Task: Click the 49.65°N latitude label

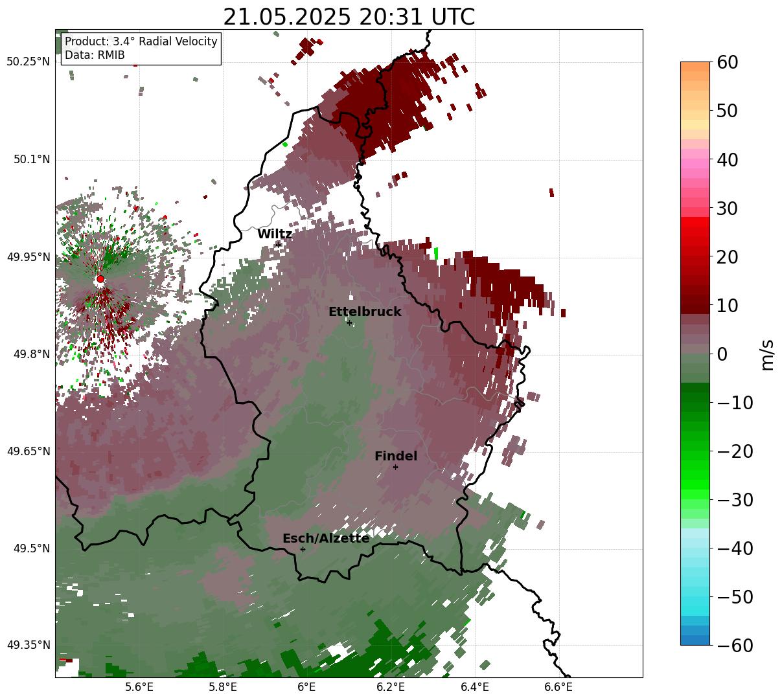Action: (x=28, y=451)
